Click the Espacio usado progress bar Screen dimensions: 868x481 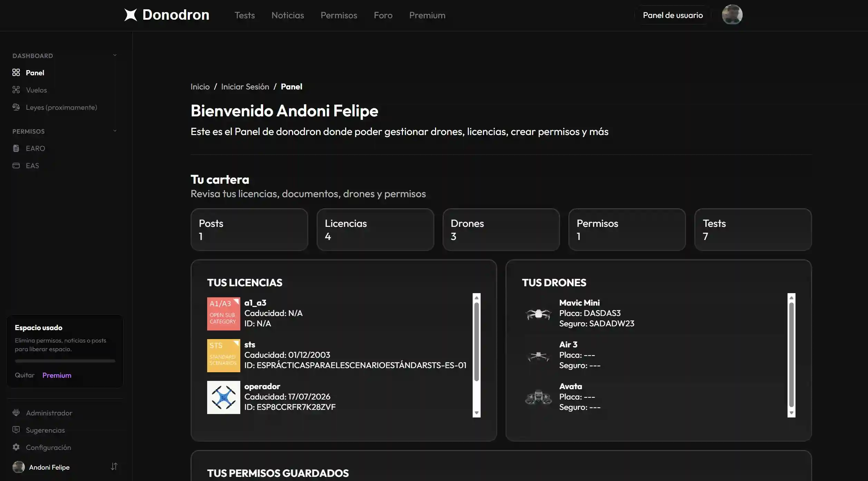pos(65,361)
